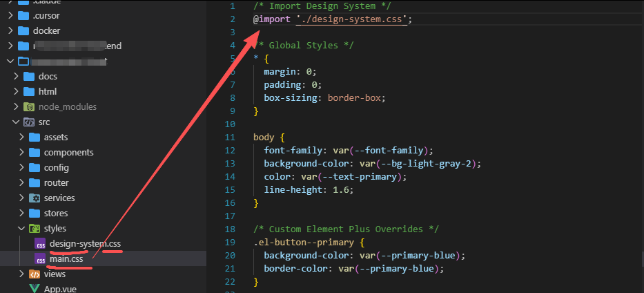The image size is (644, 293).
Task: Expand the services folder chevron
Action: (x=21, y=198)
